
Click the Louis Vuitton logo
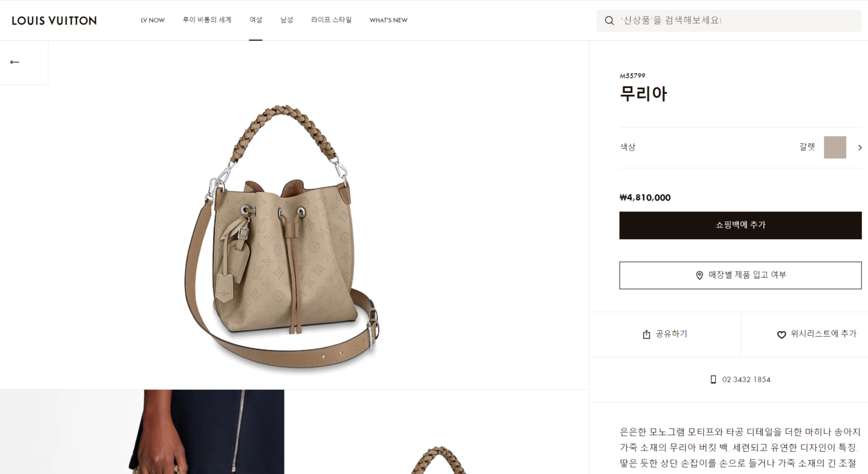click(x=54, y=21)
